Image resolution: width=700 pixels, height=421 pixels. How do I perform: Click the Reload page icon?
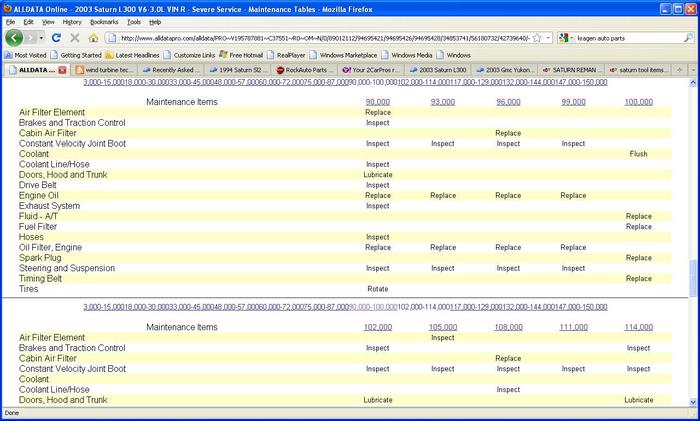(x=59, y=38)
